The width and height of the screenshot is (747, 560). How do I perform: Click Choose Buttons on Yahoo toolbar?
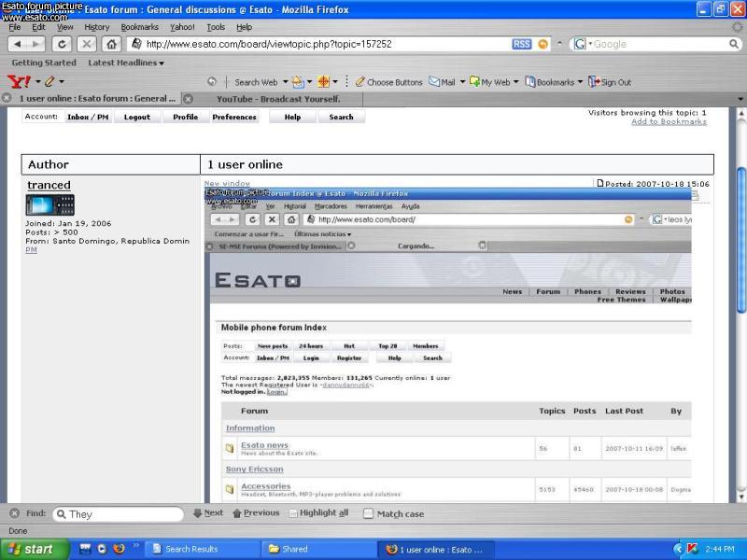[x=388, y=82]
